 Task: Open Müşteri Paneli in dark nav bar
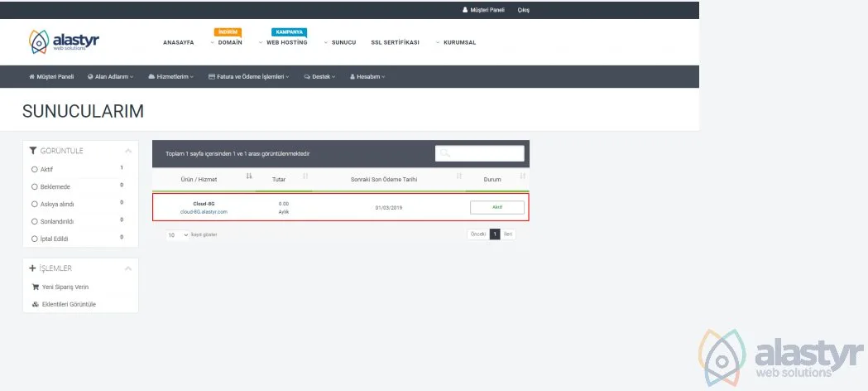click(51, 77)
